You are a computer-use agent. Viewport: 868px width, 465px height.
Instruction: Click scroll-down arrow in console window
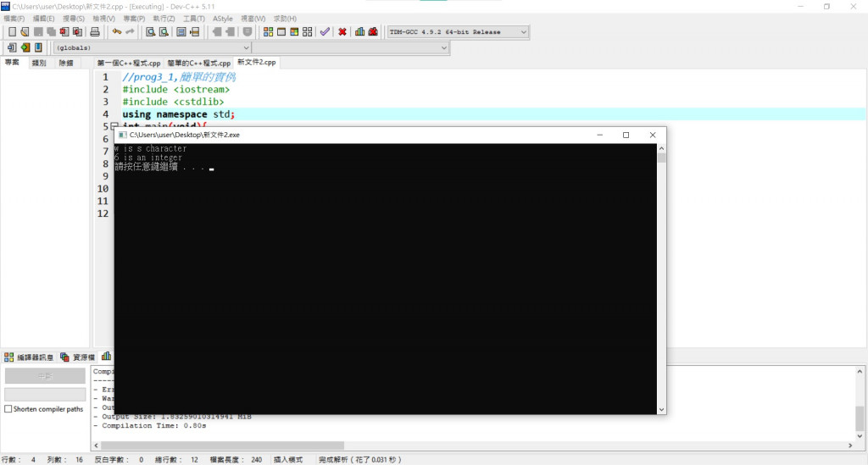pyautogui.click(x=661, y=410)
